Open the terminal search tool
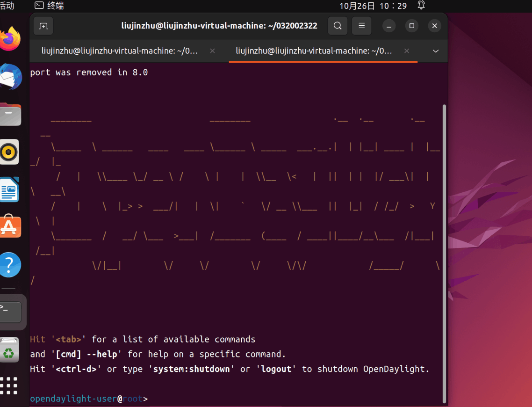The width and height of the screenshot is (532, 407). coord(338,26)
